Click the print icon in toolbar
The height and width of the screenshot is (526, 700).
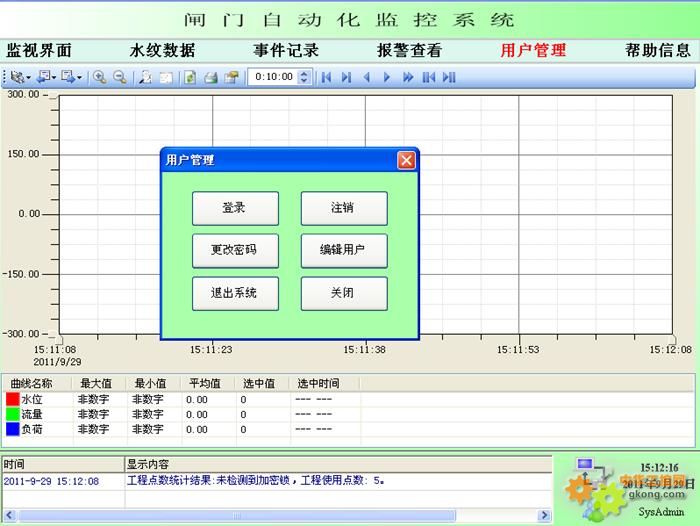pyautogui.click(x=211, y=77)
